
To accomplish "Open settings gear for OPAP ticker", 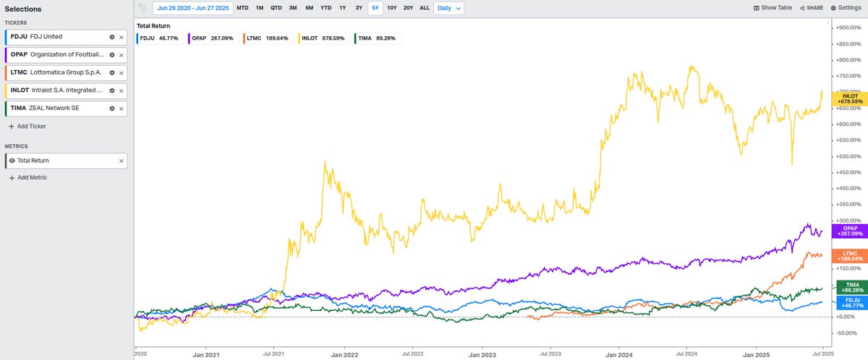I will (x=112, y=54).
